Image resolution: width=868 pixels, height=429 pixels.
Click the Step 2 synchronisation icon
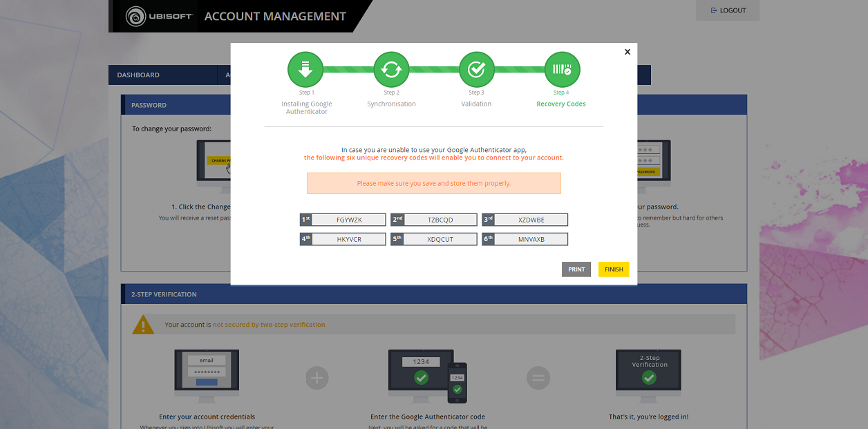391,70
